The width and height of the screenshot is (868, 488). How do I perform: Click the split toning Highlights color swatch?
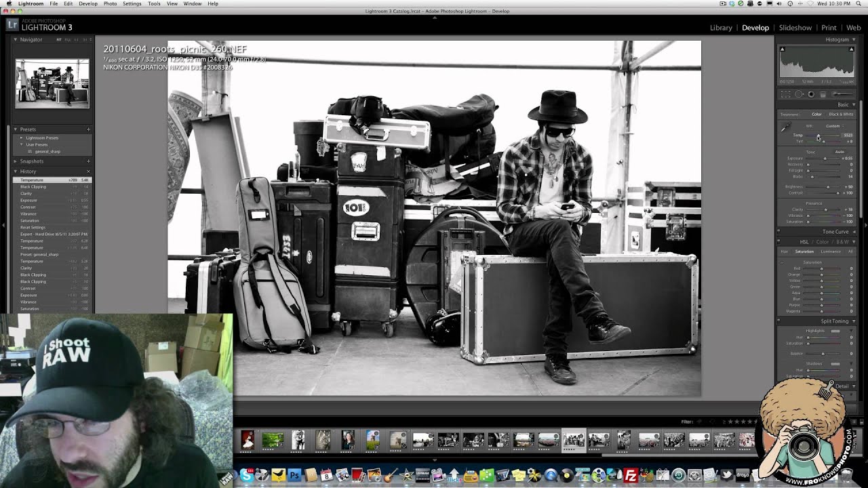click(835, 331)
